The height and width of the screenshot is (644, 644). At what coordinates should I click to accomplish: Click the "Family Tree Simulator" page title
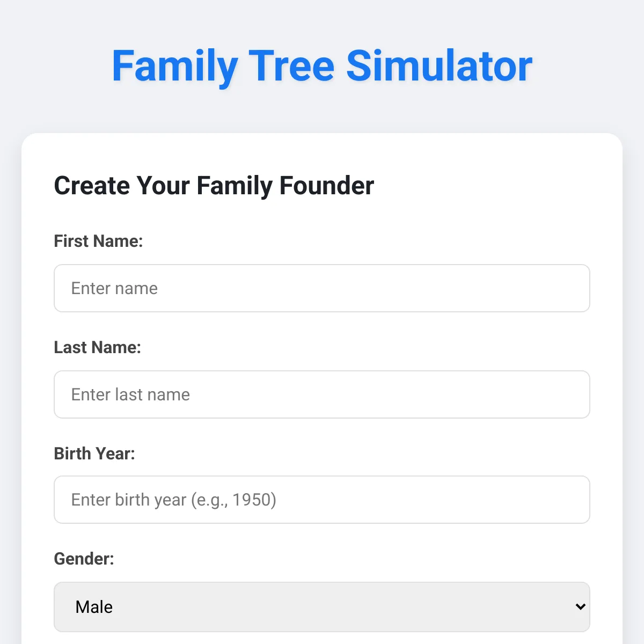322,65
